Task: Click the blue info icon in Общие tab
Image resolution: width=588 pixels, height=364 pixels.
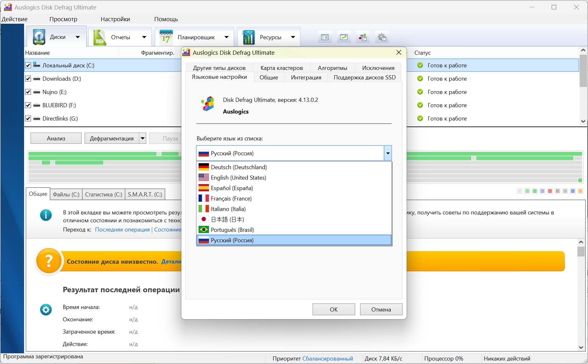Action: (x=46, y=215)
